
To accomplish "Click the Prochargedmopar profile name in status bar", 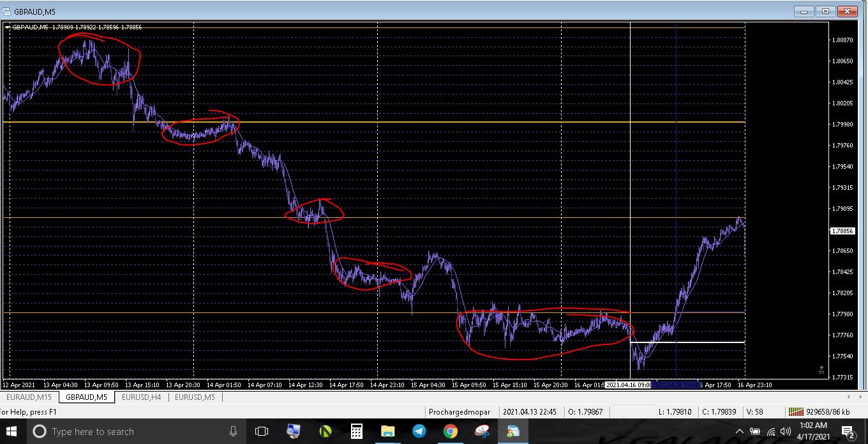I will (460, 412).
